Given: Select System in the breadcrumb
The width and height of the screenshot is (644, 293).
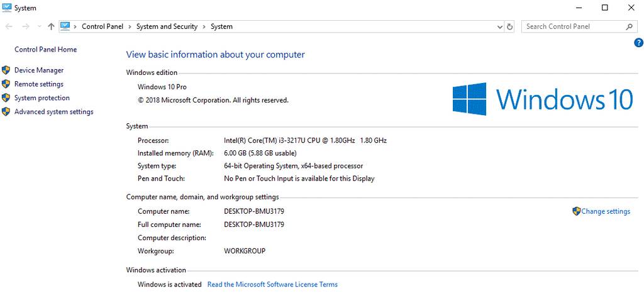Looking at the screenshot, I should [221, 26].
